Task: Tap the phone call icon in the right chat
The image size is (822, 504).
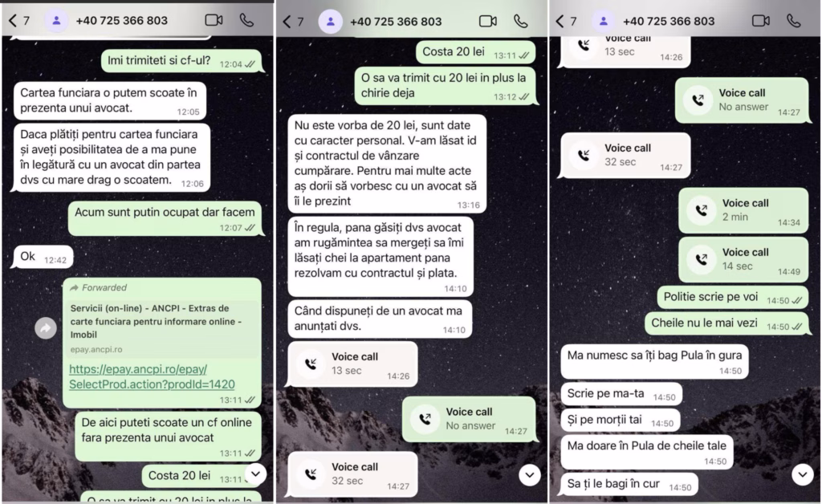Action: pos(794,20)
